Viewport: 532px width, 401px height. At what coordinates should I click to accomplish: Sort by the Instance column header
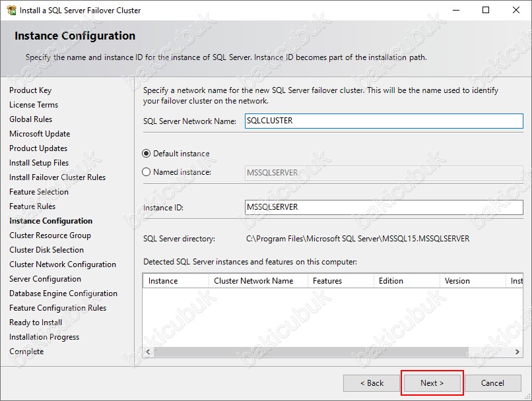coord(176,281)
